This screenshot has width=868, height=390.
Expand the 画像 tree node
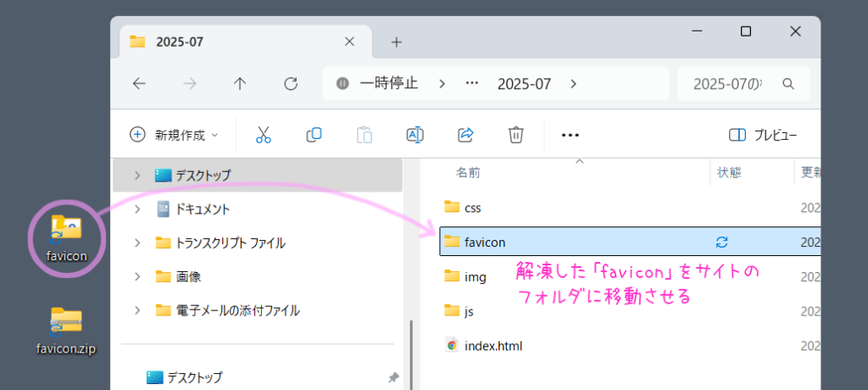[x=136, y=276]
